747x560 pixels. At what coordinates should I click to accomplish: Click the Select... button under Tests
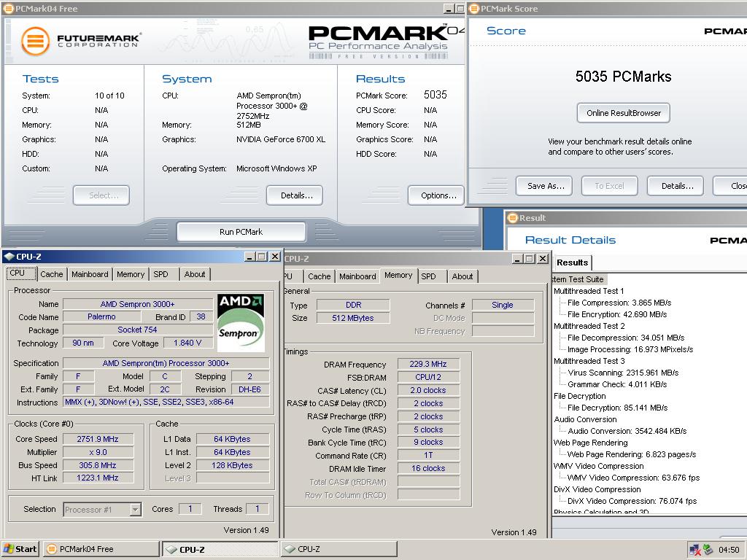[101, 195]
